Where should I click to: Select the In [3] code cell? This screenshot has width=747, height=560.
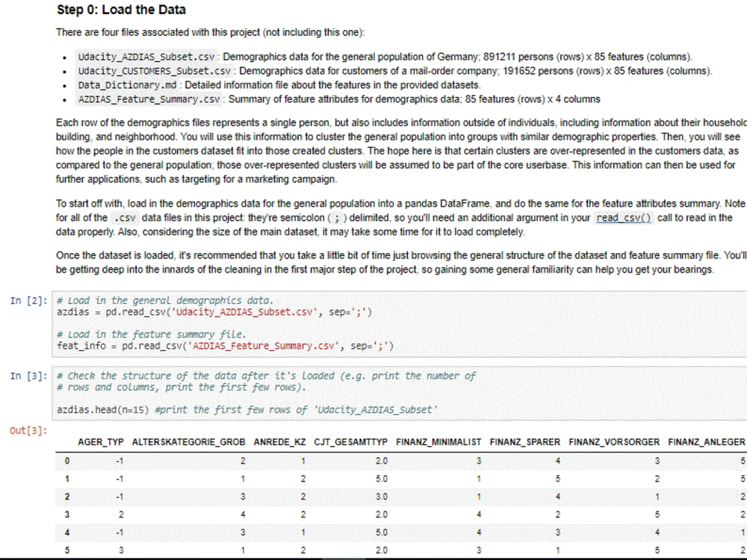pos(224,392)
